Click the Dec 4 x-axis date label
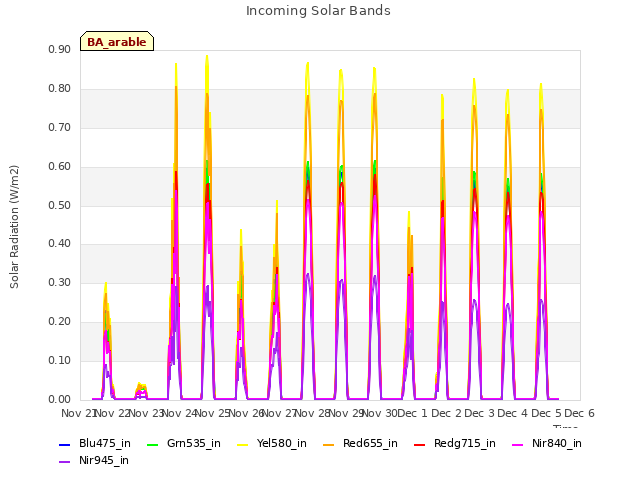 point(512,413)
